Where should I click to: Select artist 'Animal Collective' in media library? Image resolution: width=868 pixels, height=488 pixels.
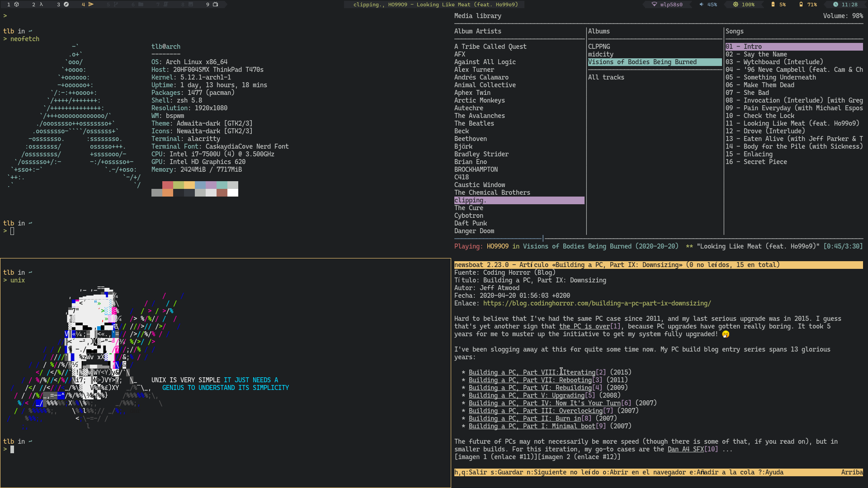pos(485,85)
